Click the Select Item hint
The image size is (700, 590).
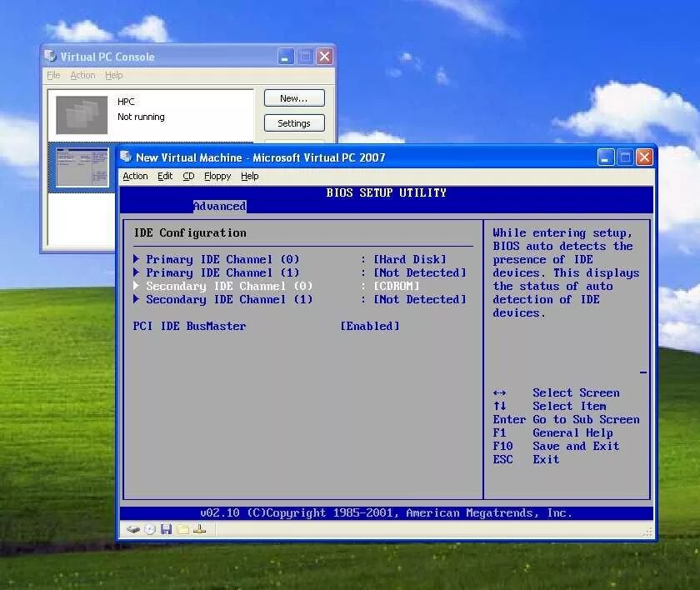pyautogui.click(x=549, y=406)
